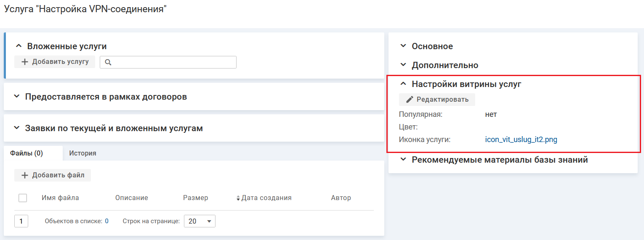This screenshot has height=240, width=644.
Task: Tick the select-all checkbox in files table
Action: (x=23, y=198)
